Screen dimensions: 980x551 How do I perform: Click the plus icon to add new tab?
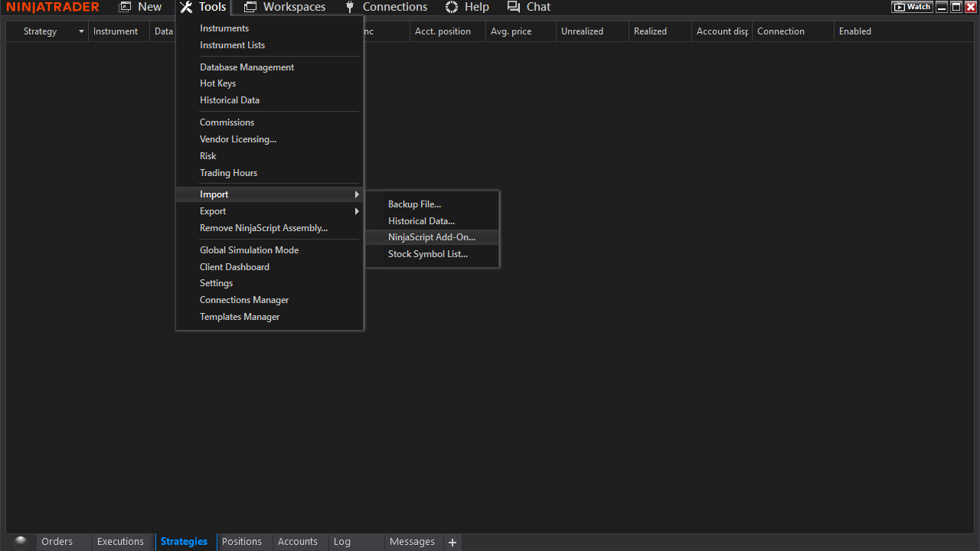(x=452, y=542)
